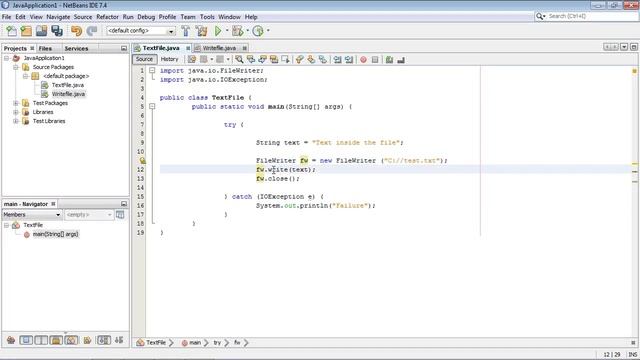Collapse the JavaApplication1 project node

point(7,58)
